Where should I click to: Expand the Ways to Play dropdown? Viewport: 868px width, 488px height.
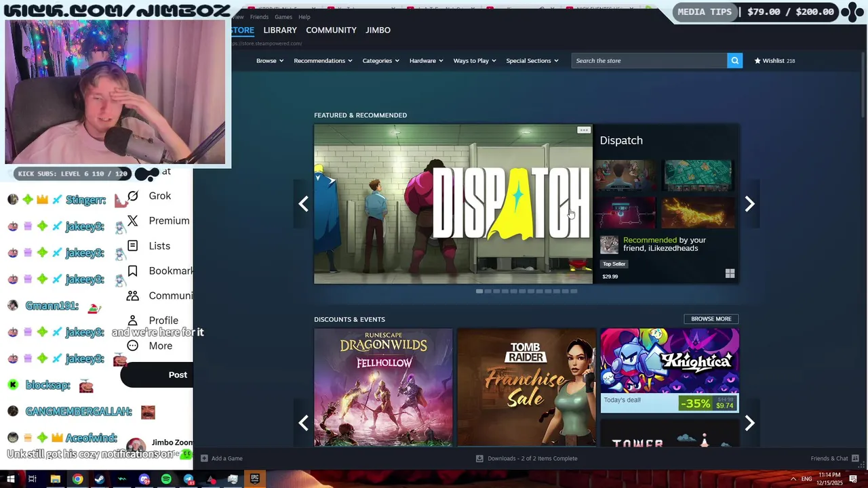475,61
